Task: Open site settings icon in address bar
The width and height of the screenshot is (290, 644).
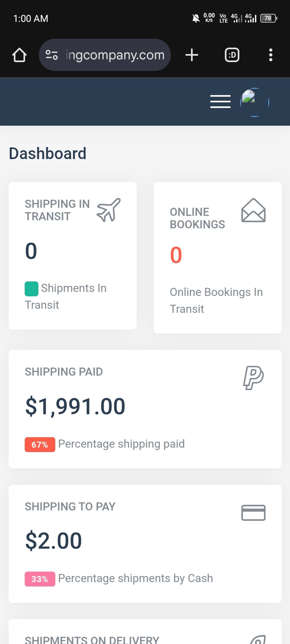Action: tap(51, 55)
